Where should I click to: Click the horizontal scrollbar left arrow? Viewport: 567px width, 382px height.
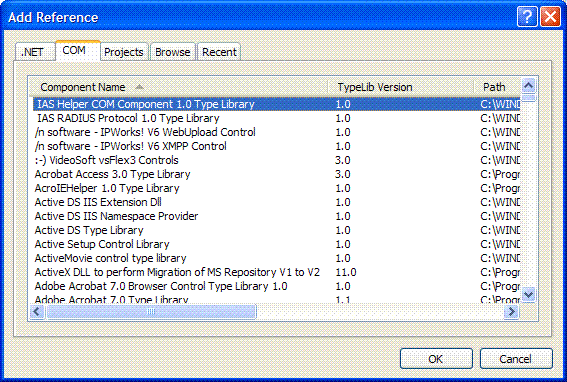(x=37, y=311)
